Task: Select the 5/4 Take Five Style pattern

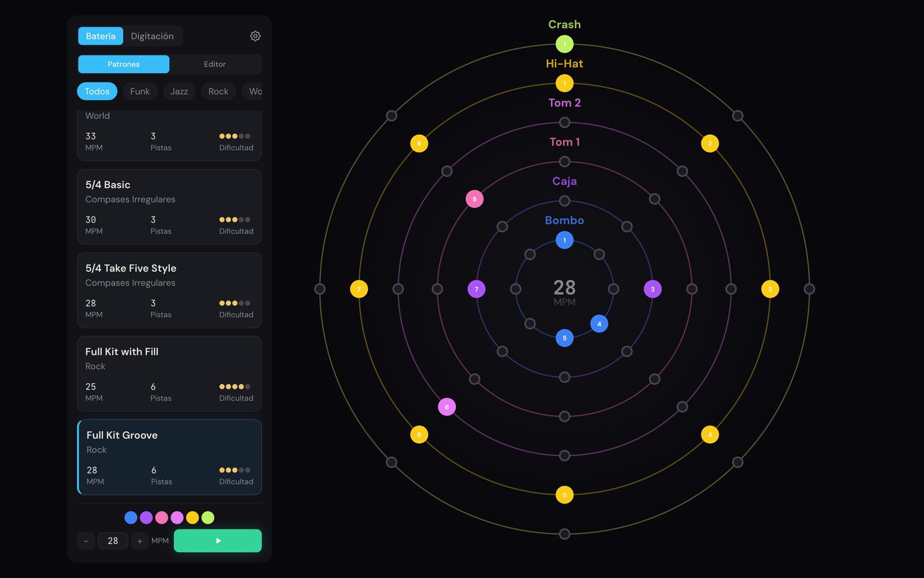Action: (x=169, y=290)
